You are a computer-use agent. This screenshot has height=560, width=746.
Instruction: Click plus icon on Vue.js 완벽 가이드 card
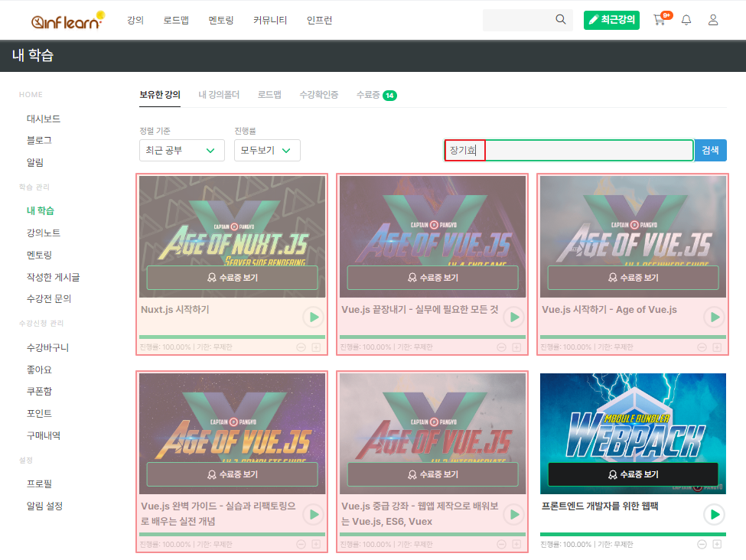click(317, 544)
